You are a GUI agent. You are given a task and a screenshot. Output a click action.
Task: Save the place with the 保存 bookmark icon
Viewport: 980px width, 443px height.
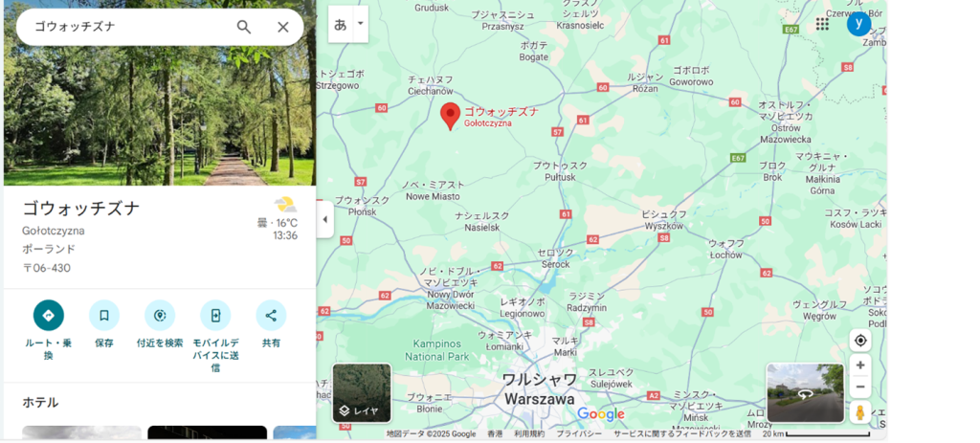pyautogui.click(x=103, y=316)
